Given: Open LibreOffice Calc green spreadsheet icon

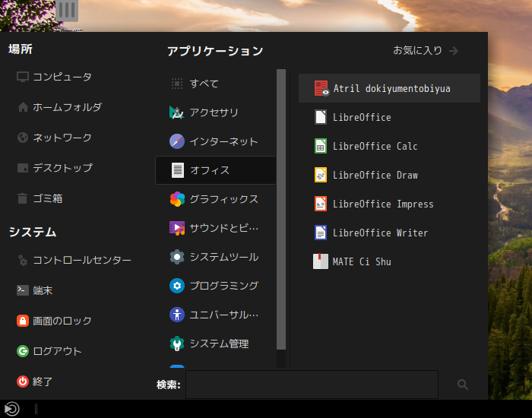Looking at the screenshot, I should click(x=321, y=146).
